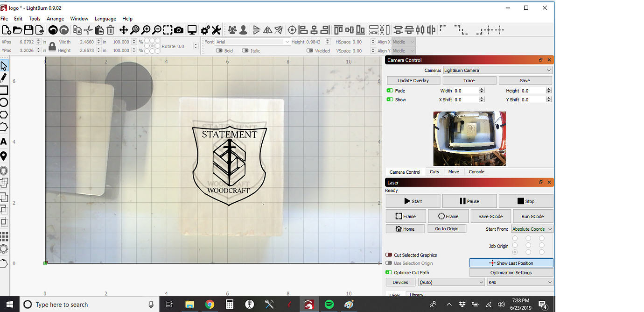
Task: Expand the Camera selection dropdown
Action: (497, 70)
